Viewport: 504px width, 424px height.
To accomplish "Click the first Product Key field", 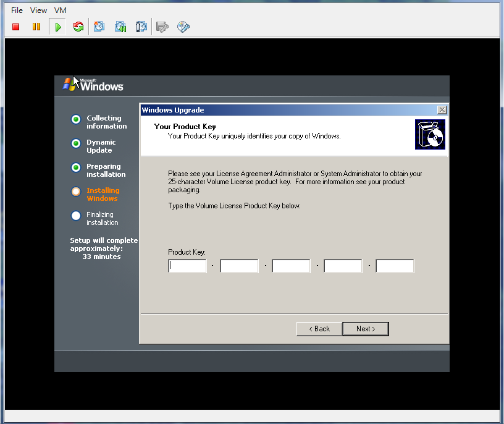I will pyautogui.click(x=187, y=266).
